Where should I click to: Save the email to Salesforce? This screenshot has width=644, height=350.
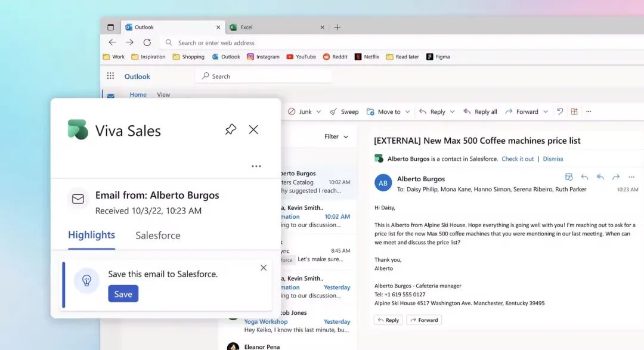click(123, 294)
